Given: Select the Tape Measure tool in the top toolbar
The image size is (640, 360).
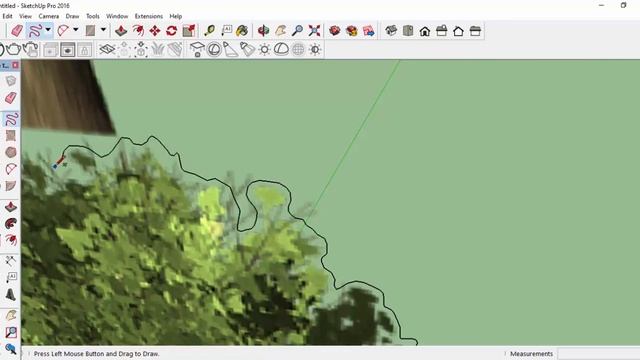Looking at the screenshot, I should [x=210, y=31].
